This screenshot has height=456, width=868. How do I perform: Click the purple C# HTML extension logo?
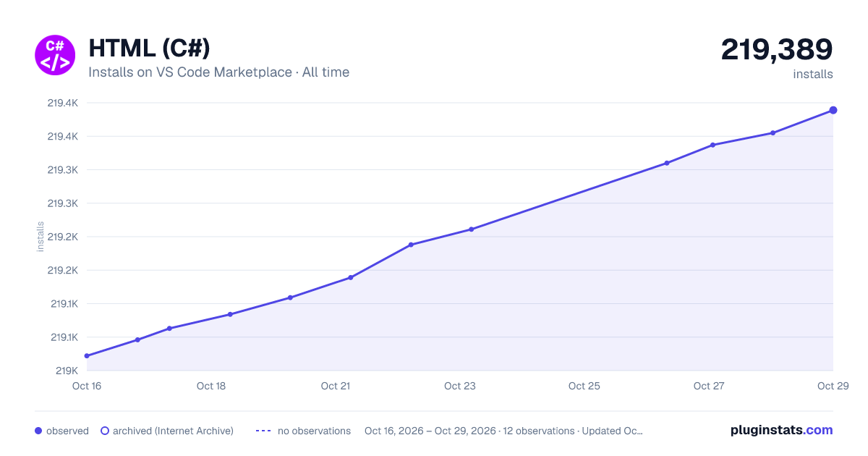pyautogui.click(x=56, y=55)
